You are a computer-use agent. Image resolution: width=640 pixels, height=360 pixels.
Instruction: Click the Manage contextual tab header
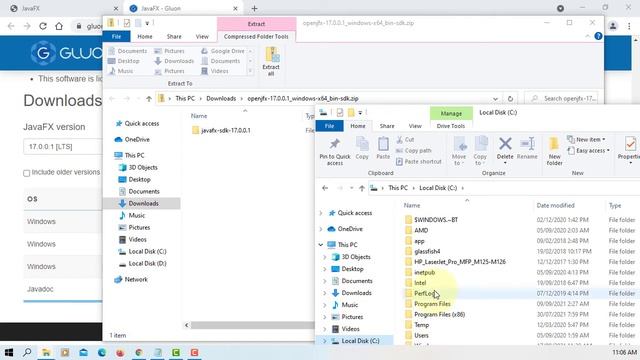pos(451,113)
